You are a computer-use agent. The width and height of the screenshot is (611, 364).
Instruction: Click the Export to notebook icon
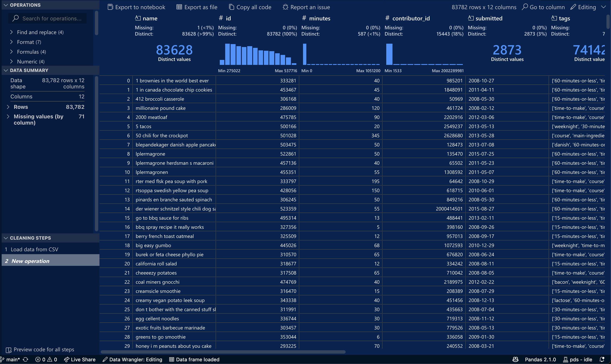tap(110, 7)
